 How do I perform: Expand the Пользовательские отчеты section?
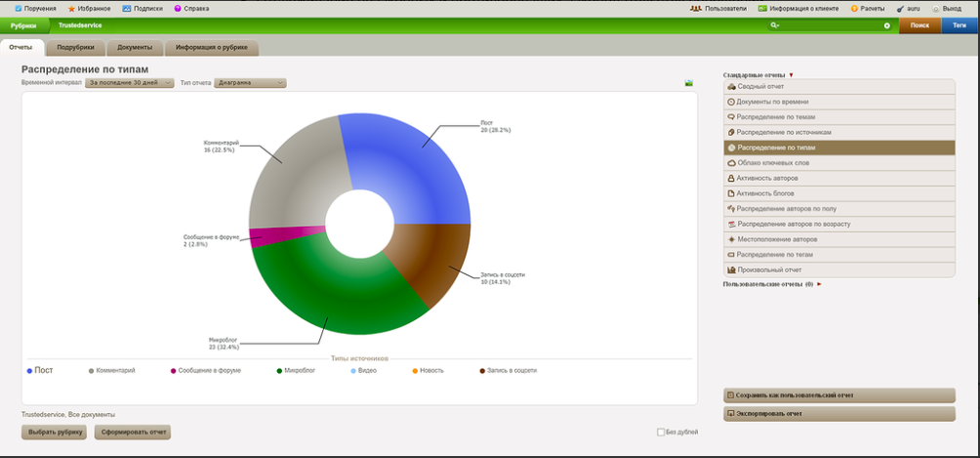(x=819, y=284)
